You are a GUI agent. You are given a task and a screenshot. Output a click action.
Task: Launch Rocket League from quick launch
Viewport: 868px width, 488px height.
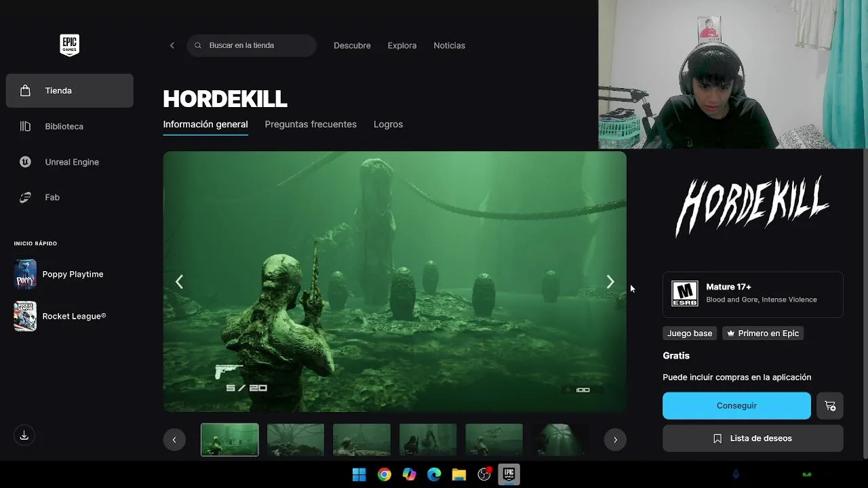[x=25, y=316]
